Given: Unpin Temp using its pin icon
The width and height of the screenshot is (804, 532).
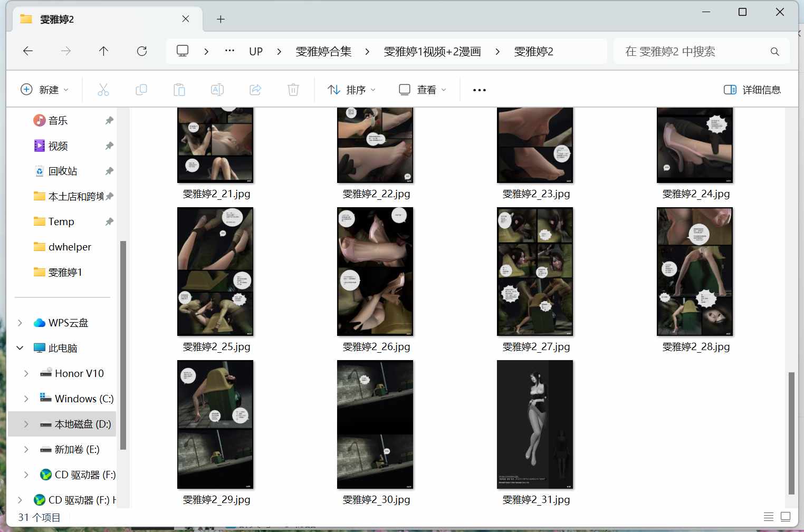Looking at the screenshot, I should point(109,222).
